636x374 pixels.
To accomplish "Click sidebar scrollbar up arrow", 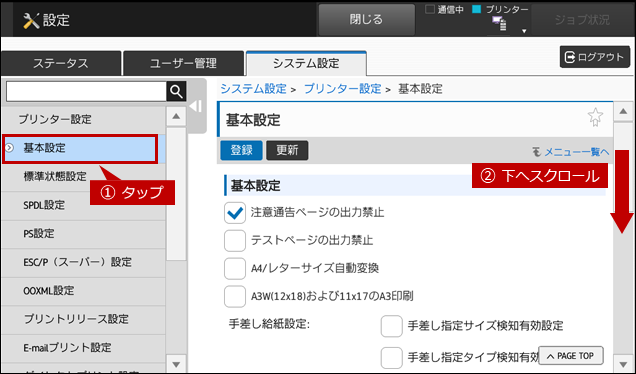I will point(176,116).
